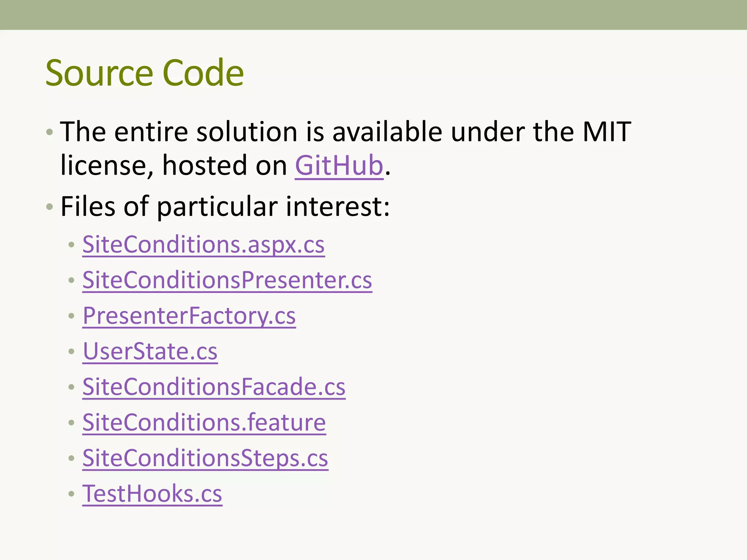Click the bullet before 'The entire solution'

(50, 132)
